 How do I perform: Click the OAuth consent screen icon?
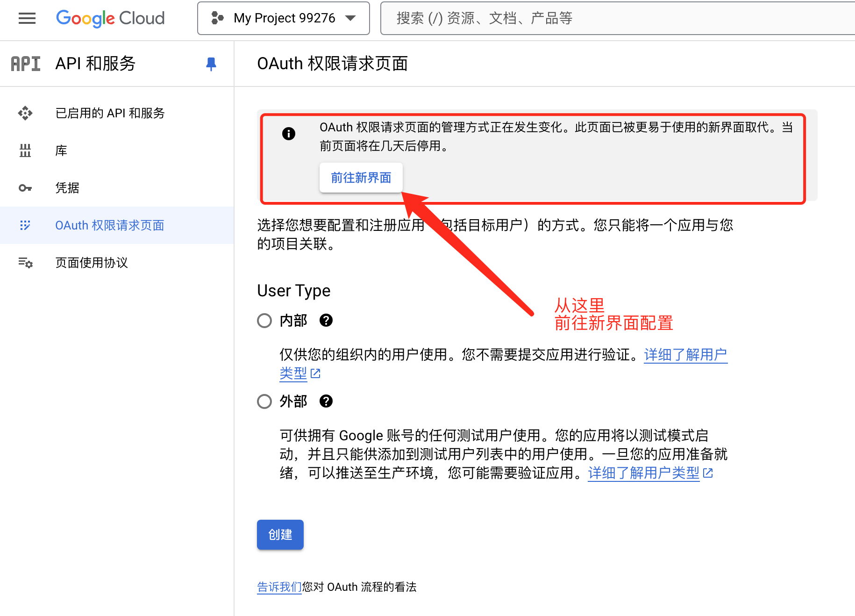coord(25,225)
